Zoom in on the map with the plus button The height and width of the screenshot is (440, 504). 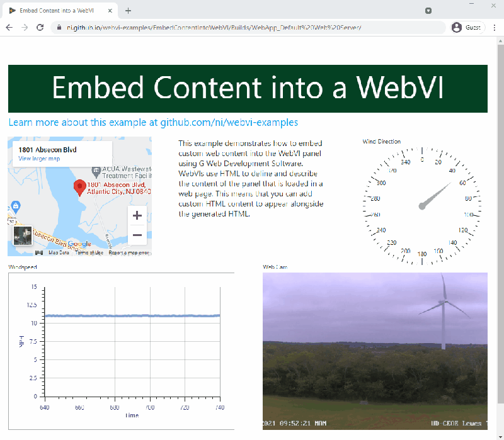(137, 215)
